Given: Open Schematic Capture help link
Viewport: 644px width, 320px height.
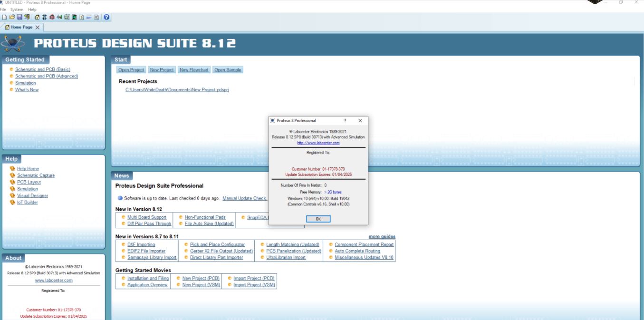Looking at the screenshot, I should 36,175.
